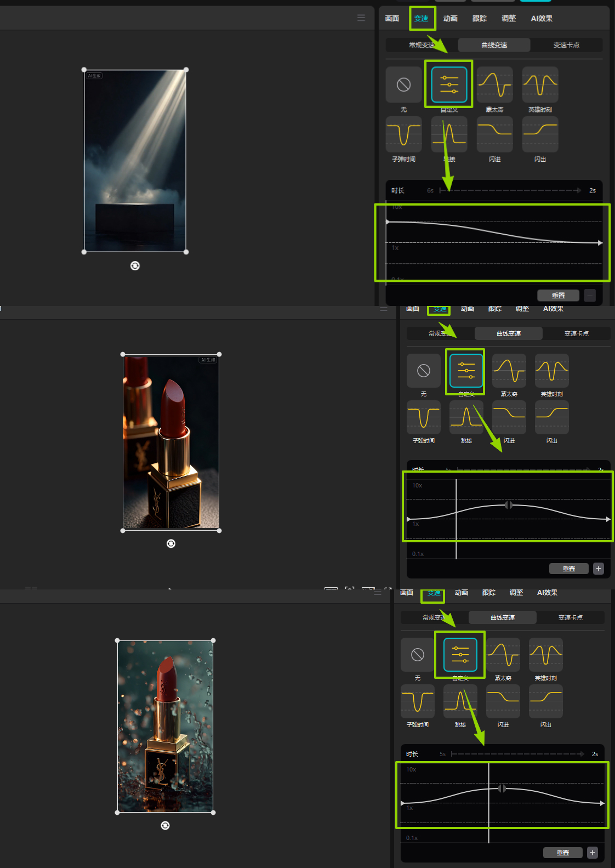The width and height of the screenshot is (615, 868).
Task: Click the start point of top speed curve
Action: click(x=388, y=222)
